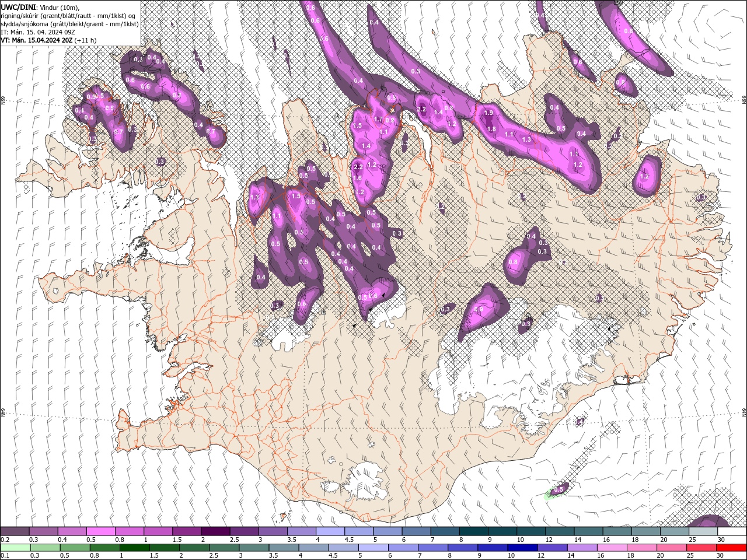This screenshot has width=747, height=560.
Task: Pick the bottom-row swatch labeled 2.5
Action: 224,548
